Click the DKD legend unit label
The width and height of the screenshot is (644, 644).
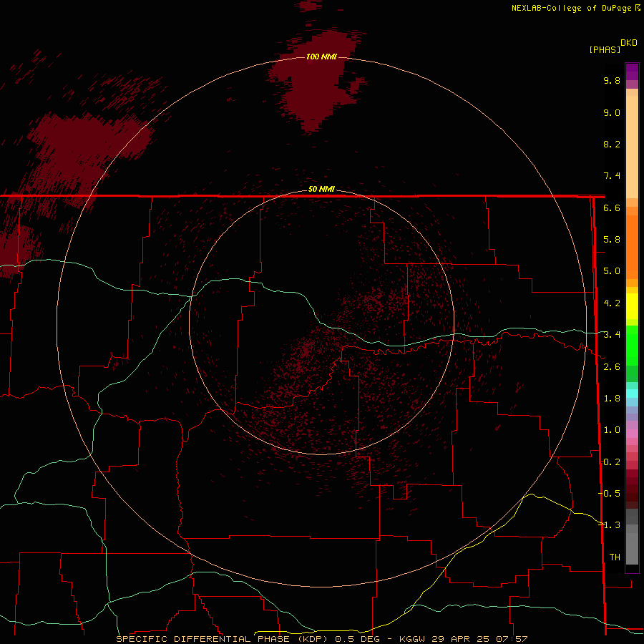pos(628,43)
